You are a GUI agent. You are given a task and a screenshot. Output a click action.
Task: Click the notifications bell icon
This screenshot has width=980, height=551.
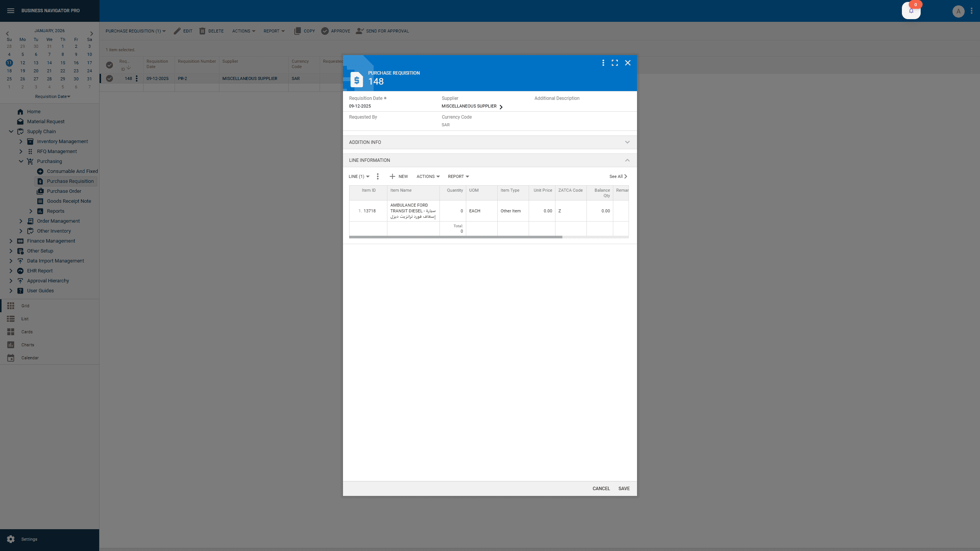(x=911, y=11)
